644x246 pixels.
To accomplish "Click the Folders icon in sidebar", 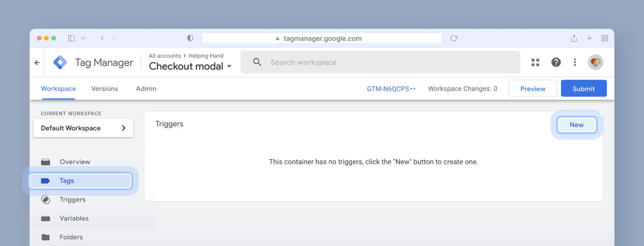I will click(x=45, y=237).
